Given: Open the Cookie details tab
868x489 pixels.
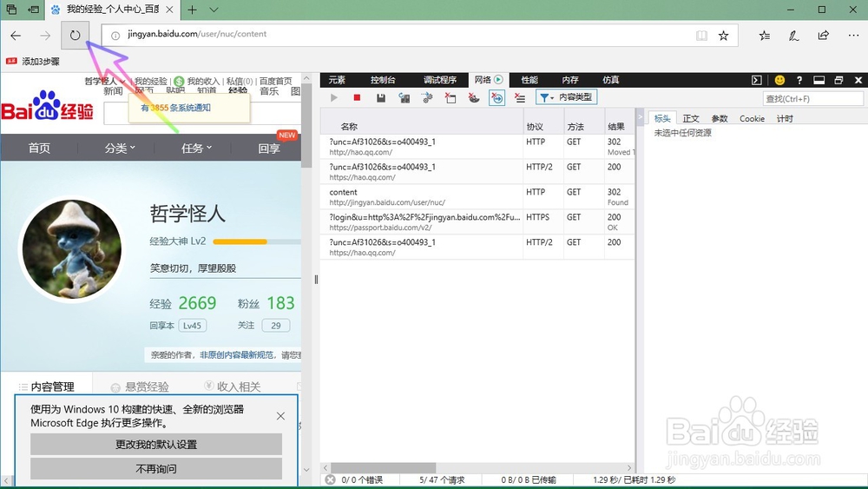Looking at the screenshot, I should point(752,118).
